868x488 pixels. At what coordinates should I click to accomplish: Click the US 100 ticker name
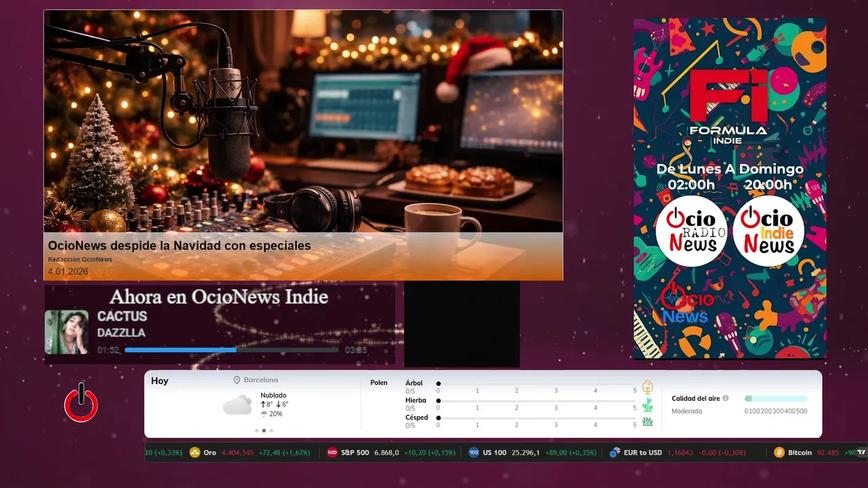[x=494, y=452]
